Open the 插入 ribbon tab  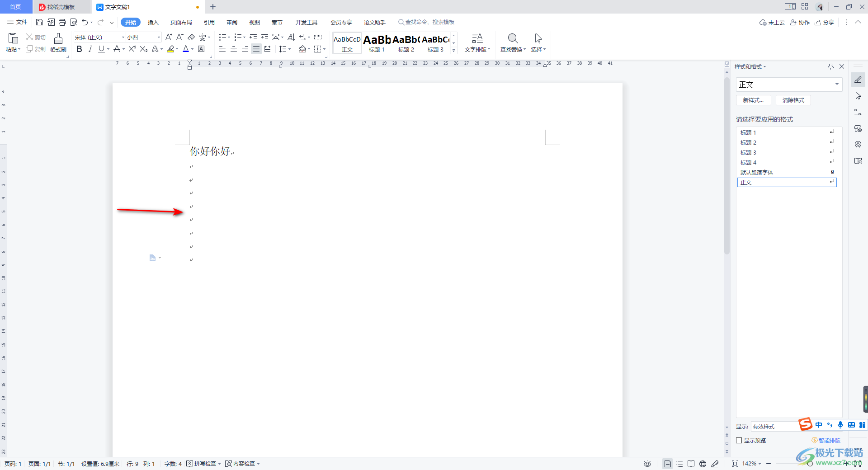pos(153,22)
